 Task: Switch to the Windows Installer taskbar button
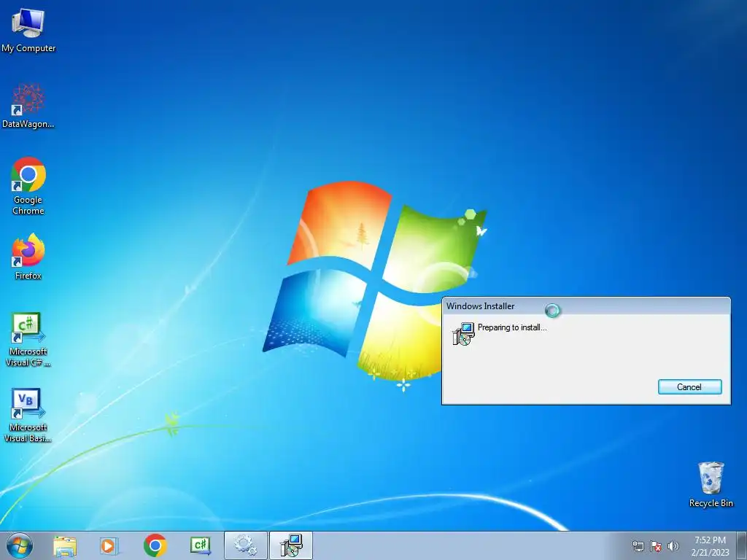pyautogui.click(x=291, y=545)
